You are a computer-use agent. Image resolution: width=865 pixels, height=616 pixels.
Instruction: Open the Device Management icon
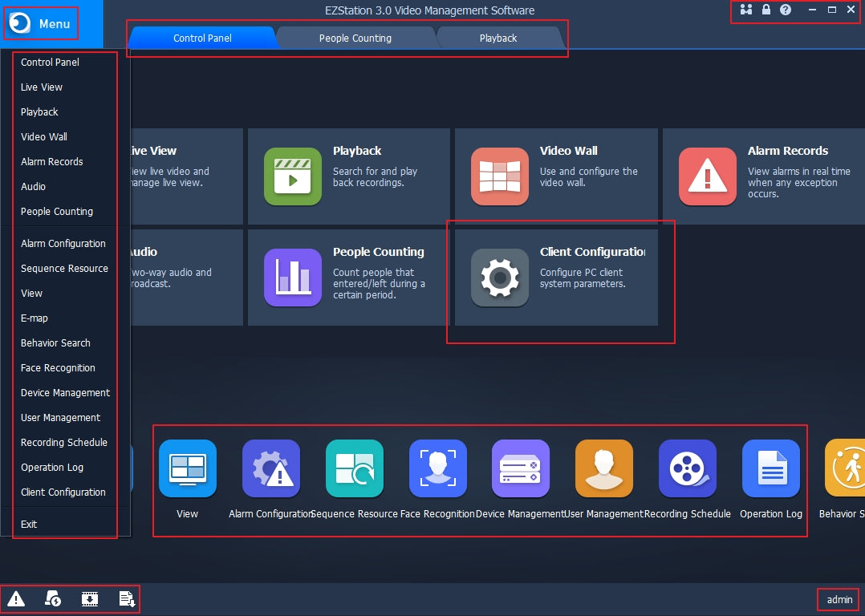pos(521,468)
